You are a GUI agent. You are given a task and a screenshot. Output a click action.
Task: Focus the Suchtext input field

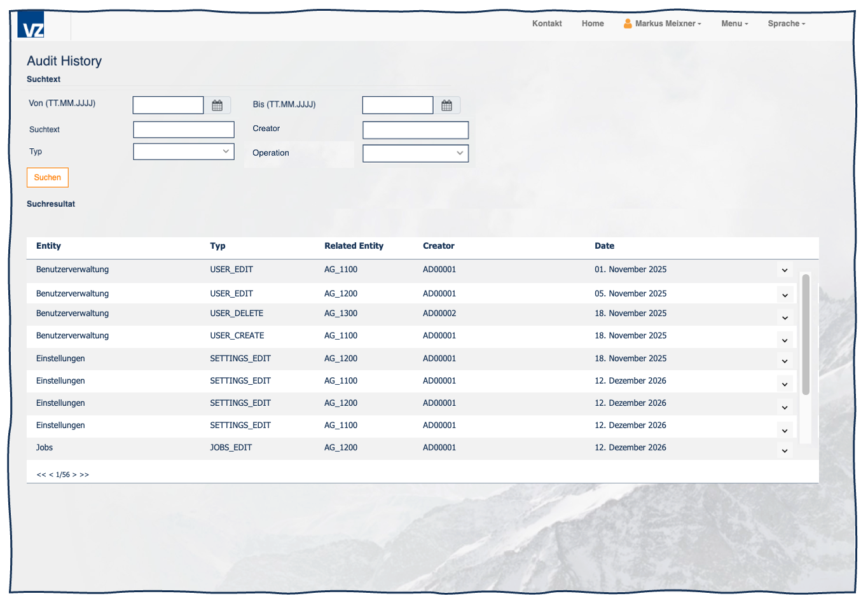pyautogui.click(x=184, y=130)
